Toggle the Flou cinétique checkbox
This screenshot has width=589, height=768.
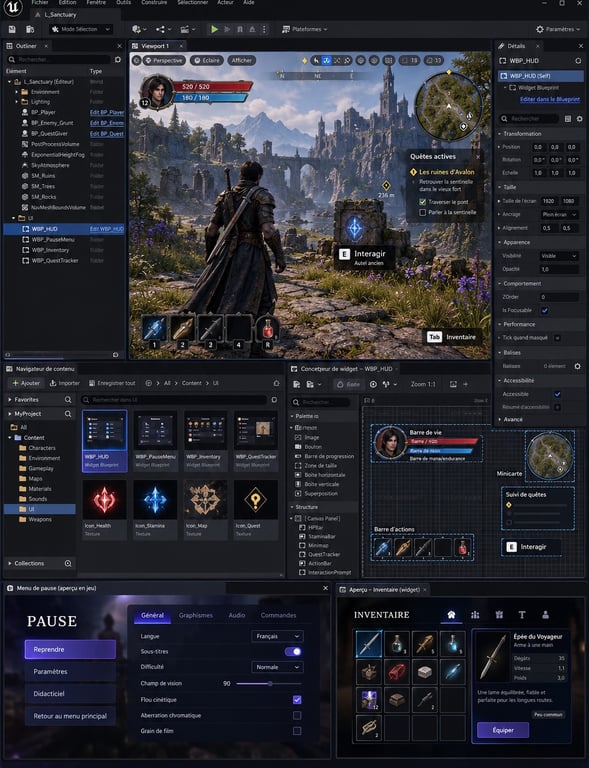coord(297,700)
